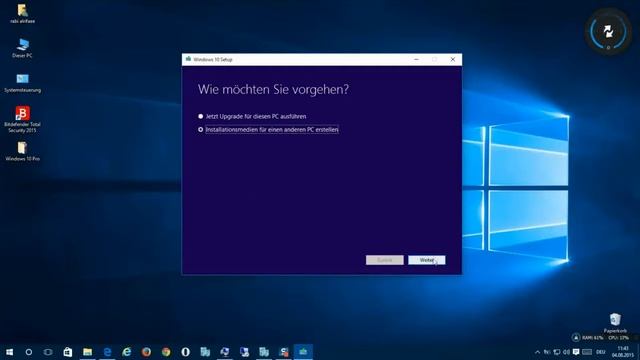Image resolution: width=640 pixels, height=360 pixels.
Task: Launch Google Chrome from taskbar
Action: pyautogui.click(x=166, y=352)
